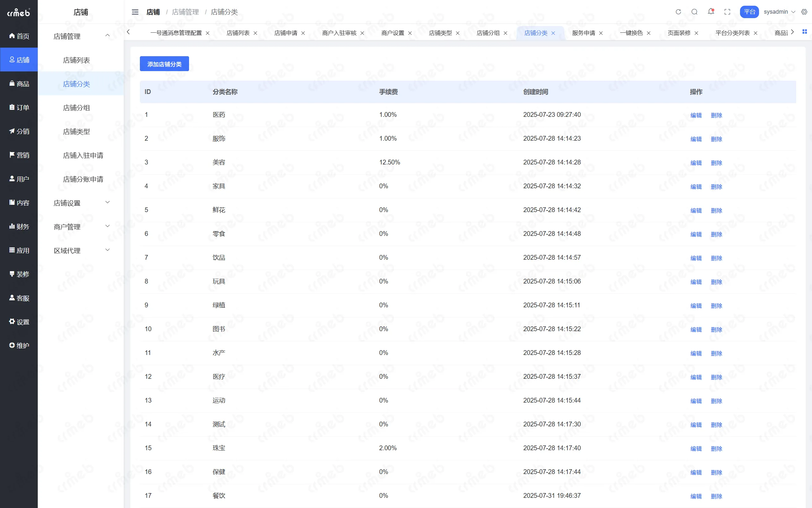The height and width of the screenshot is (508, 812).
Task: Click 编辑 for the 医药 row
Action: pos(696,115)
